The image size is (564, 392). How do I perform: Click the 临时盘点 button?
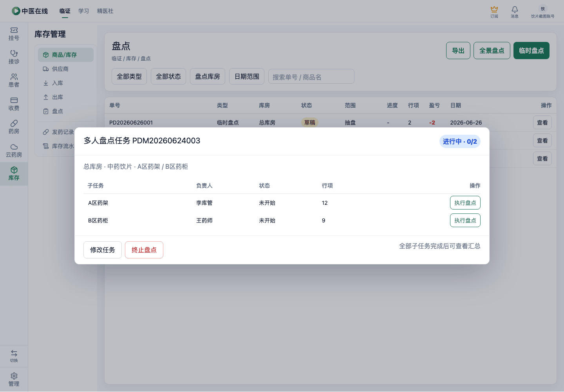coord(531,51)
